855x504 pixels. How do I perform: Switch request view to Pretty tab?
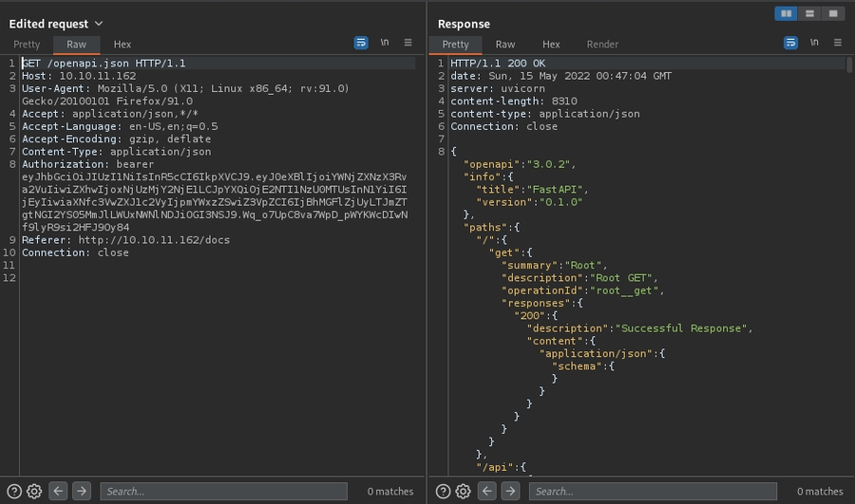click(x=27, y=45)
